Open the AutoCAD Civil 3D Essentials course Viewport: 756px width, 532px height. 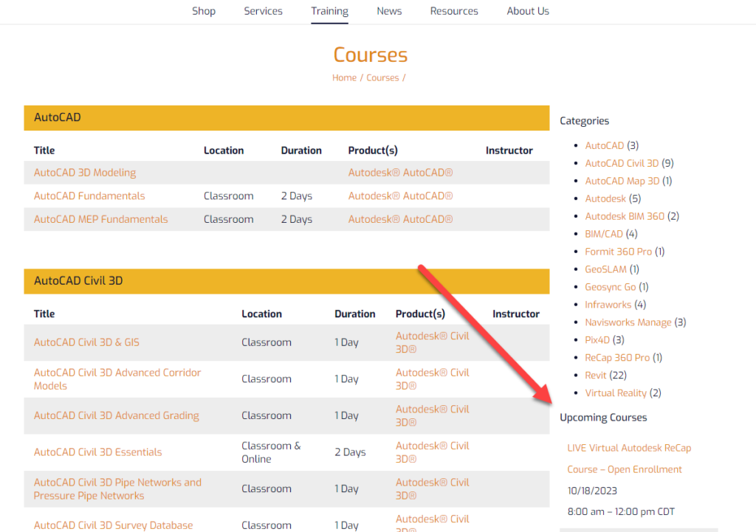(x=98, y=452)
